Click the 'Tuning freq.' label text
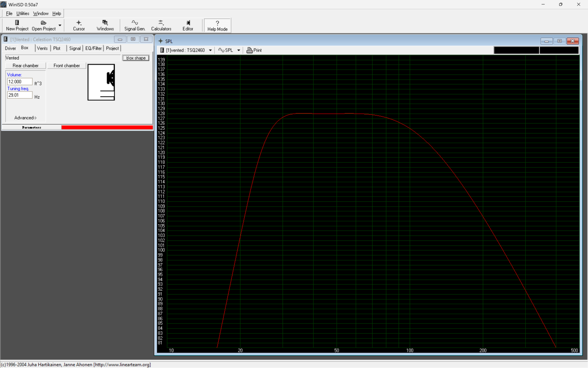Image resolution: width=588 pixels, height=368 pixels. [18, 89]
